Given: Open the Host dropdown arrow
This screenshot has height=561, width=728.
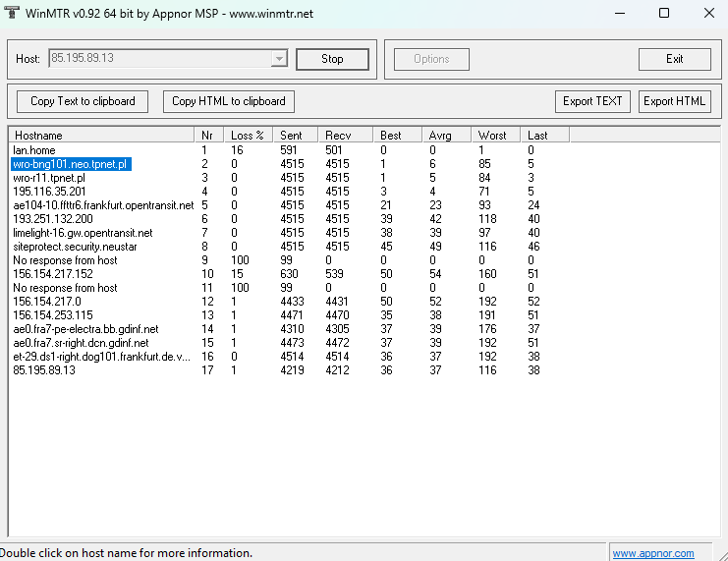Looking at the screenshot, I should point(279,59).
